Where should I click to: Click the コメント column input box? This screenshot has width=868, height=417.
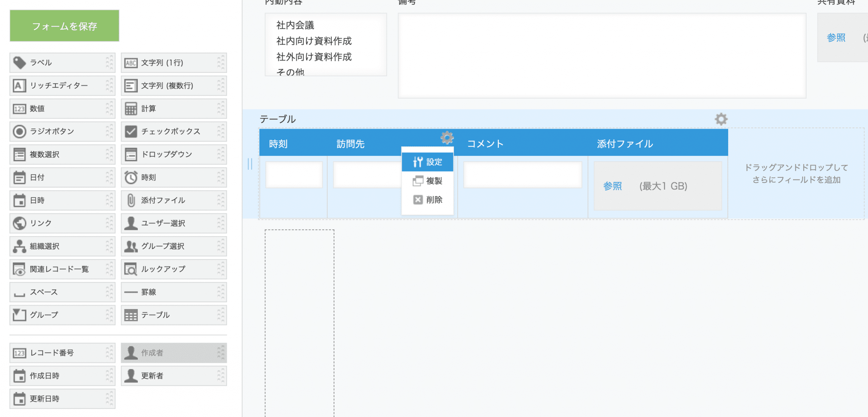click(x=522, y=174)
